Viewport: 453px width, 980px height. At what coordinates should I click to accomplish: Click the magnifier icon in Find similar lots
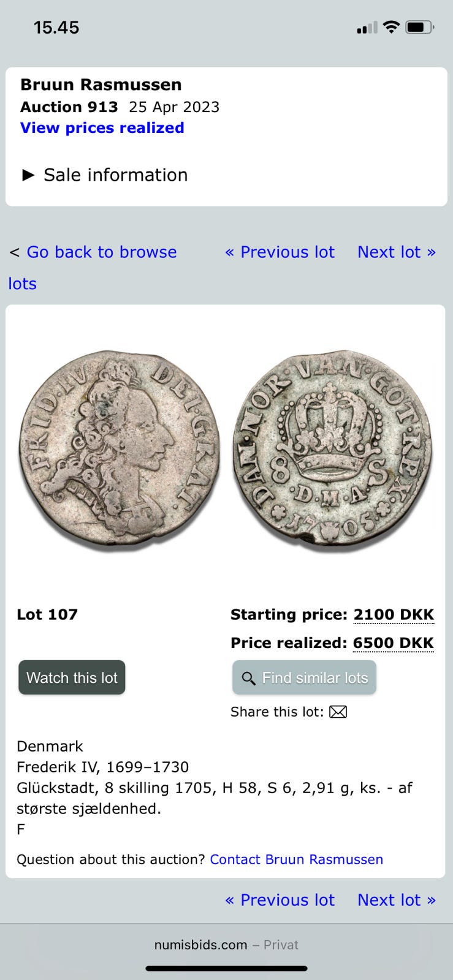pos(248,678)
